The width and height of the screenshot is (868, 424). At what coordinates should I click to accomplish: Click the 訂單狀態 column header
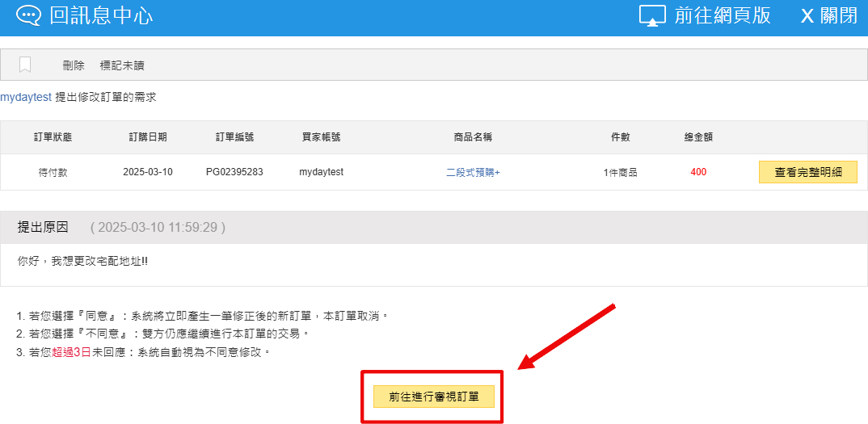pyautogui.click(x=53, y=137)
